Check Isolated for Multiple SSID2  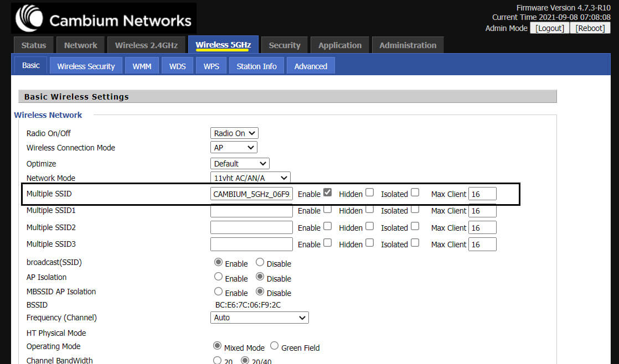tap(415, 226)
